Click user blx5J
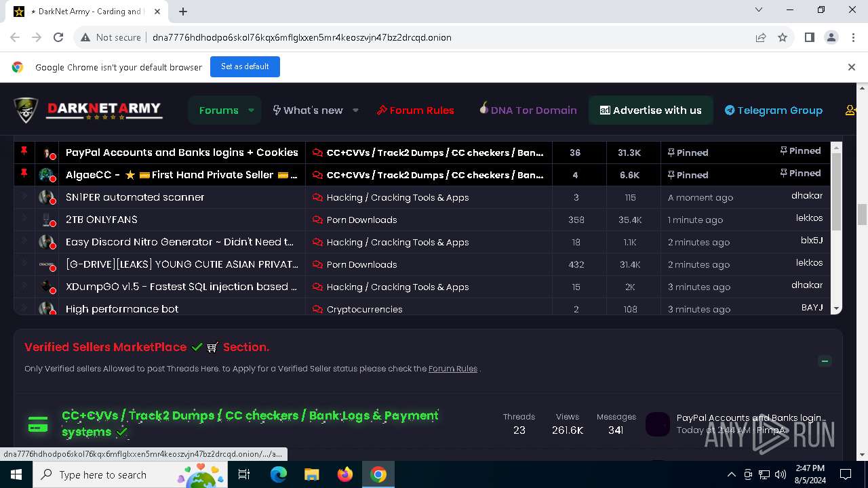This screenshot has width=868, height=488. tap(812, 241)
